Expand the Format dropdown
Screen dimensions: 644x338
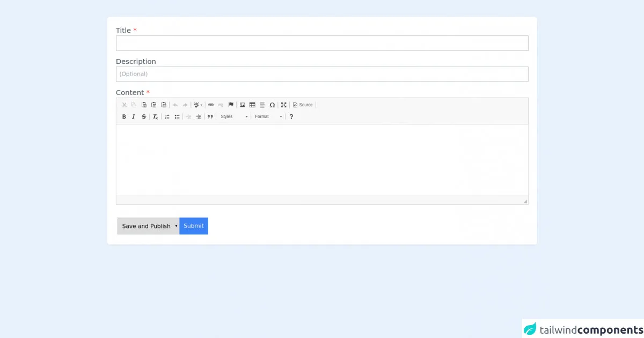268,117
